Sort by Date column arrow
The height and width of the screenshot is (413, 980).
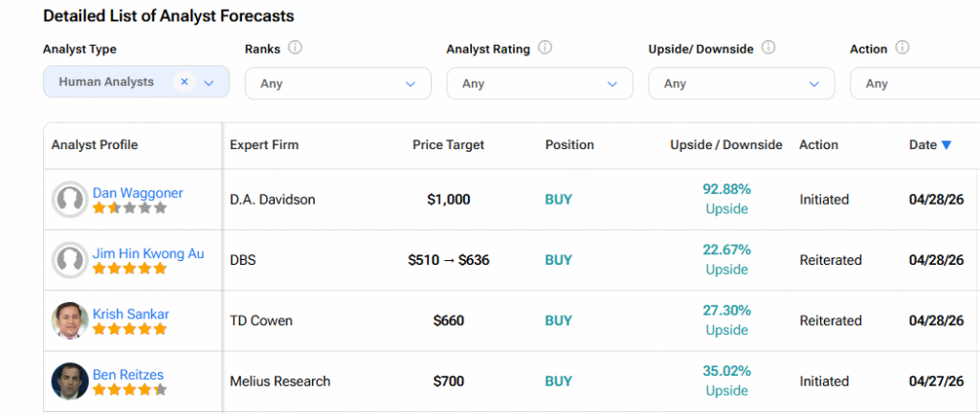coord(947,145)
